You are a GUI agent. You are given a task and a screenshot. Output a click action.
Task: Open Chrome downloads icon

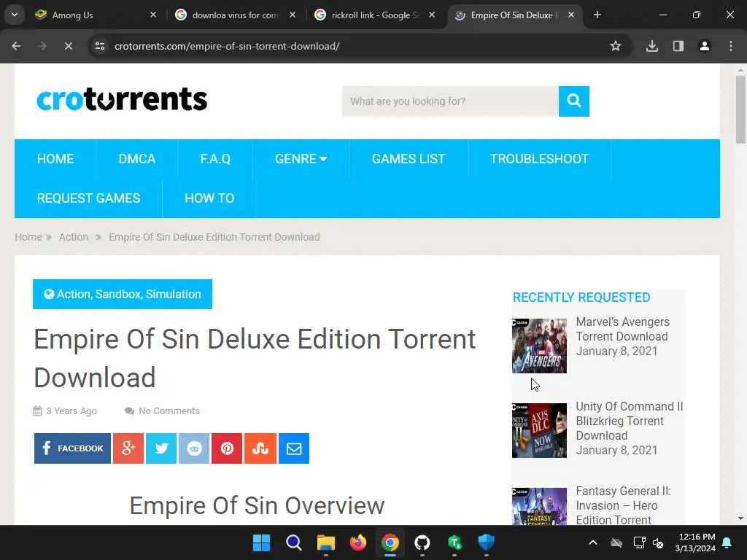651,46
